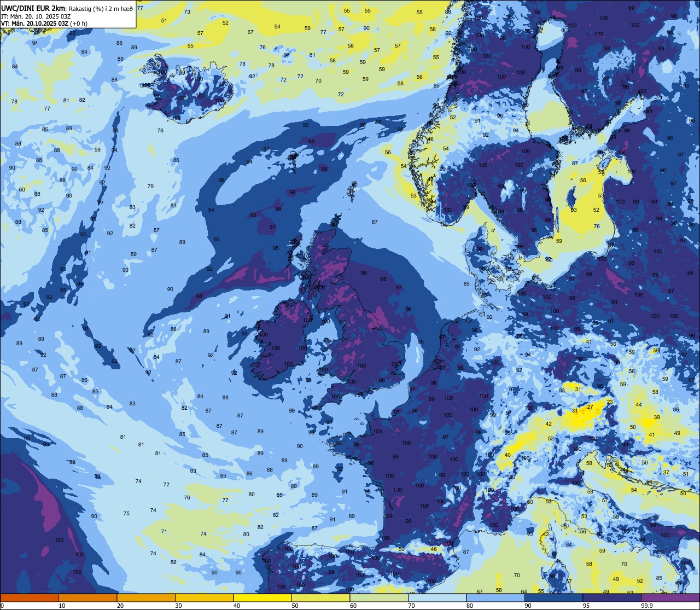Click the blue 90–95 legend swatch
The image size is (700, 610).
point(553,598)
